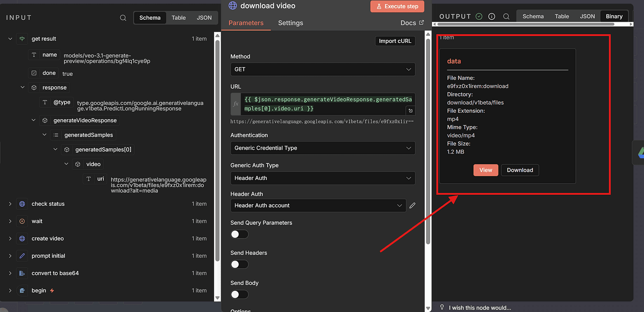Switch to the Settings tab

pyautogui.click(x=290, y=23)
